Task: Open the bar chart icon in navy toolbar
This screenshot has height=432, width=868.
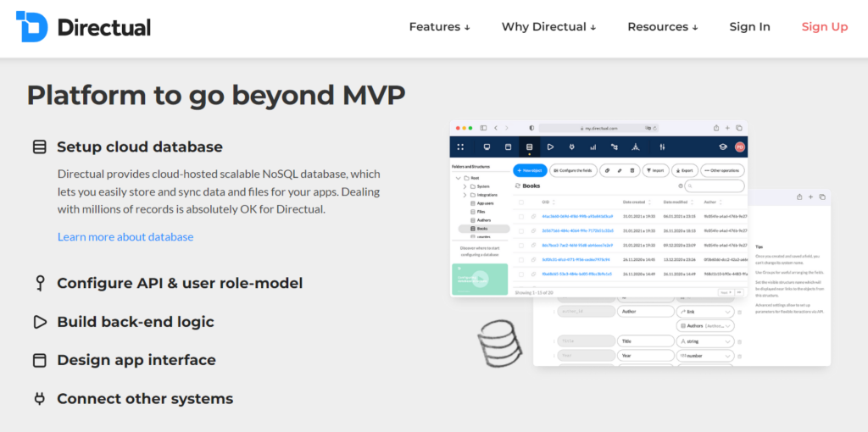Action: [x=593, y=147]
